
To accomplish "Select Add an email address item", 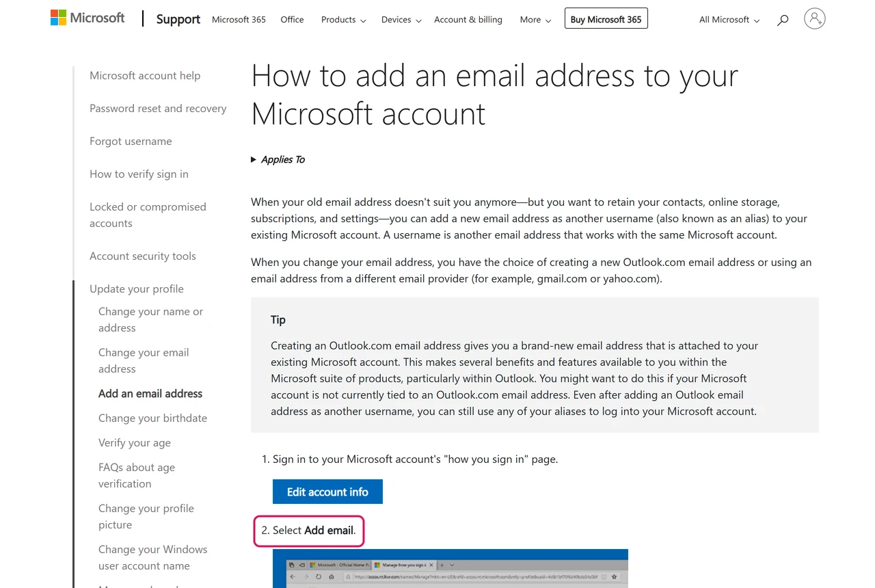I will click(150, 394).
